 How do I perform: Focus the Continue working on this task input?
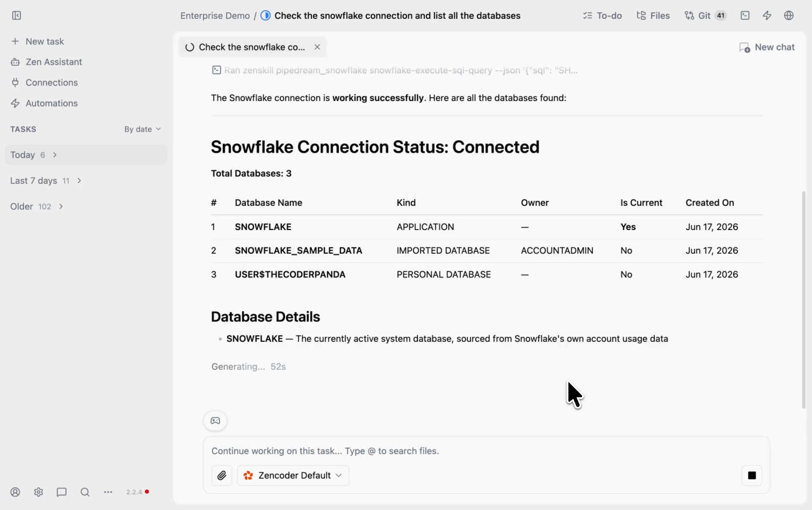tap(486, 451)
